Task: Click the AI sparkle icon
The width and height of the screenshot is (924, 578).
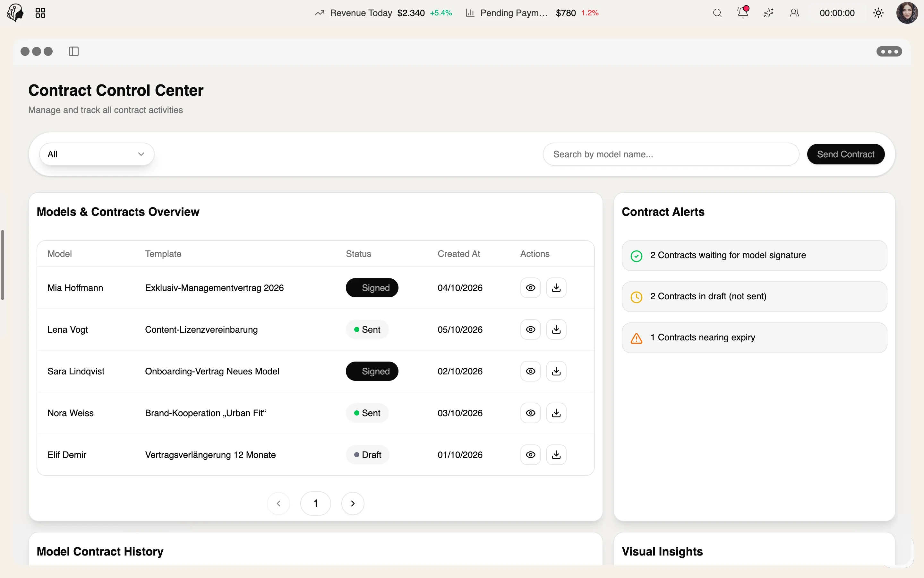Action: tap(769, 13)
